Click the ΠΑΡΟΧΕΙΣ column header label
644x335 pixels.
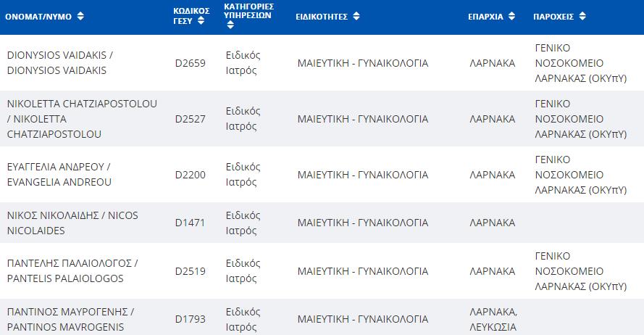pos(553,17)
